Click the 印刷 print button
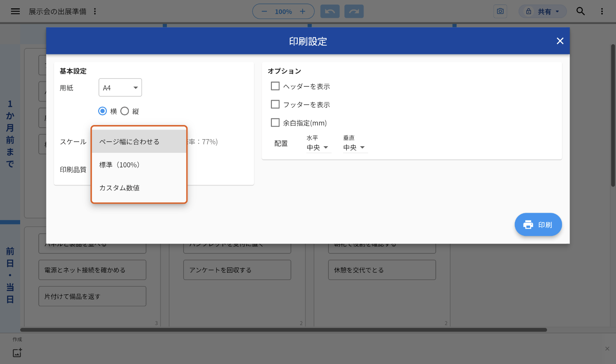 (538, 225)
